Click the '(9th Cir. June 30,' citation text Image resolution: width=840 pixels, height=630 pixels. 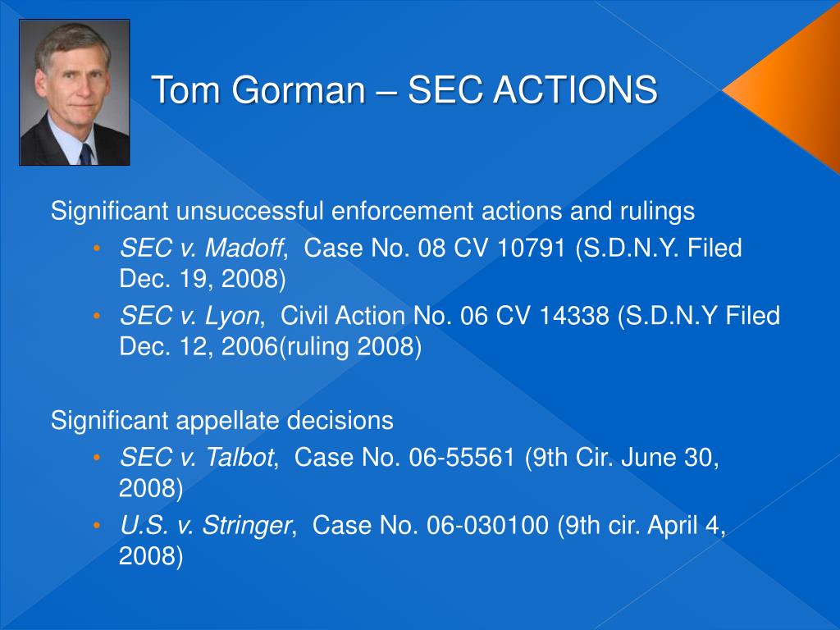pyautogui.click(x=622, y=458)
